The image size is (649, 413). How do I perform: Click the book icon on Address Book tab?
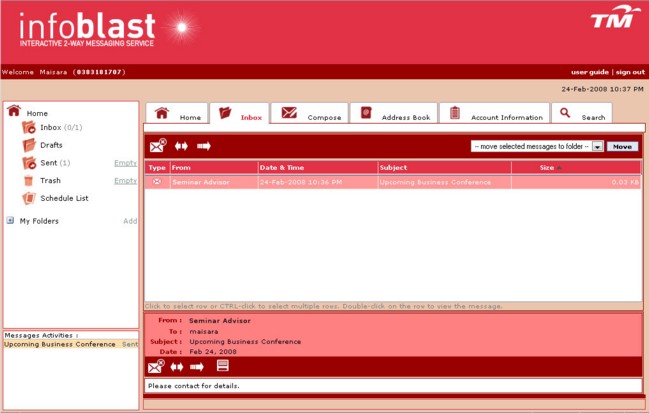[366, 113]
